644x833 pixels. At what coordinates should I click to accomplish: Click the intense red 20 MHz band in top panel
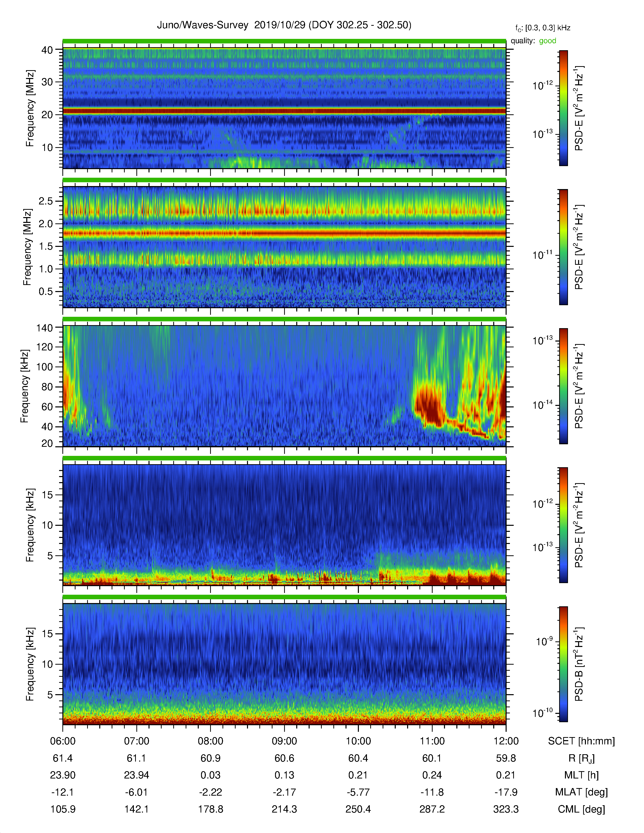pos(284,111)
